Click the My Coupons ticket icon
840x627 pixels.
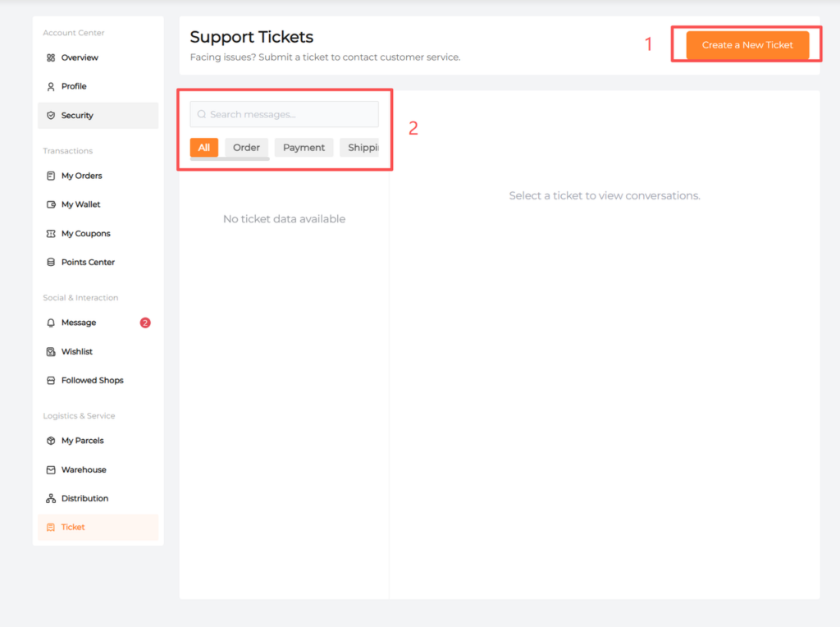pos(51,234)
